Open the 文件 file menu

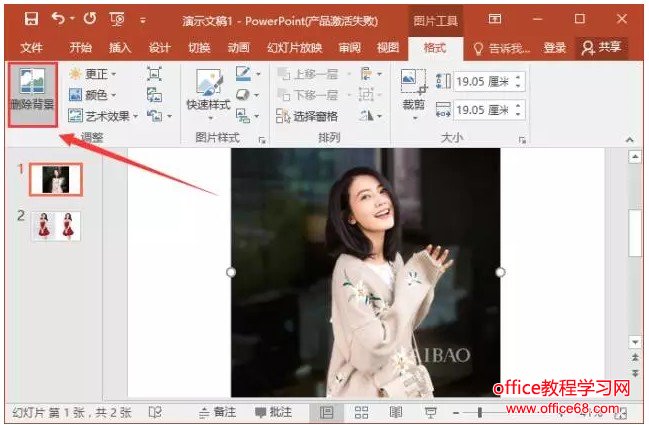coord(32,47)
